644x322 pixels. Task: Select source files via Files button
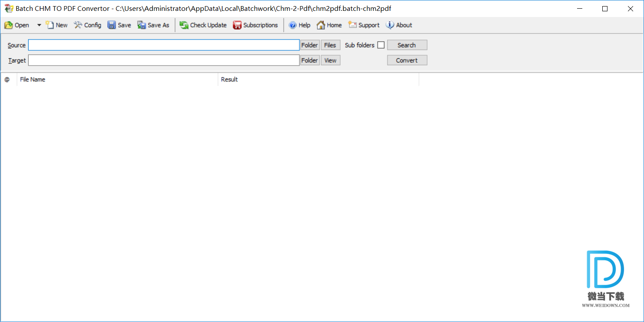click(330, 45)
